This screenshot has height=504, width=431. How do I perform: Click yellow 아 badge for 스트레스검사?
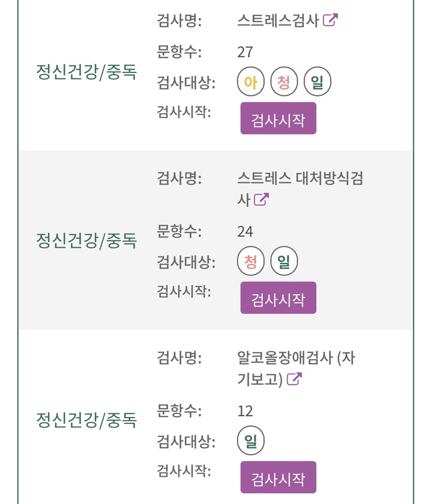pos(251,83)
